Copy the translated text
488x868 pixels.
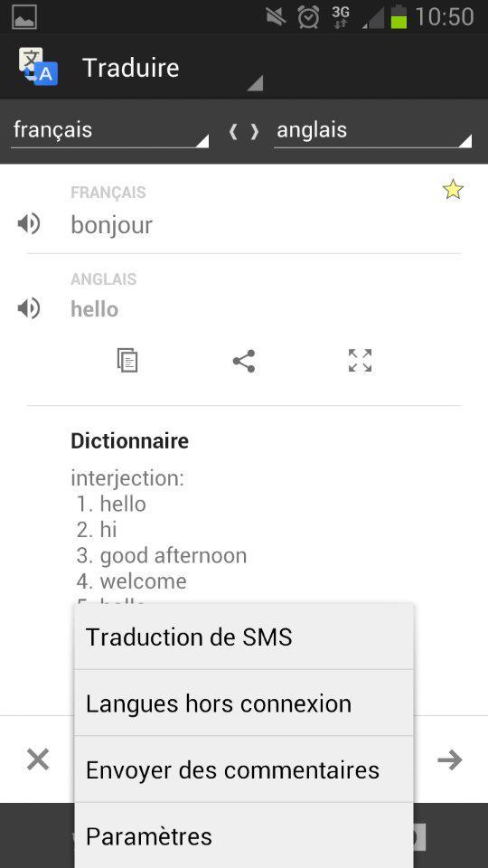pos(127,361)
